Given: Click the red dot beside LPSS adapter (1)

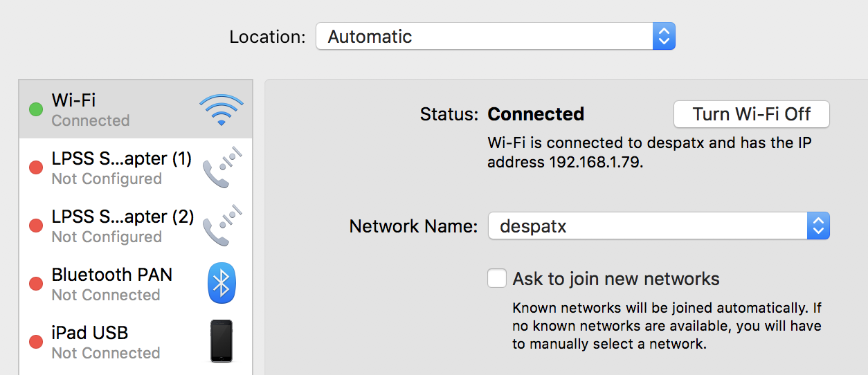Looking at the screenshot, I should coord(35,167).
